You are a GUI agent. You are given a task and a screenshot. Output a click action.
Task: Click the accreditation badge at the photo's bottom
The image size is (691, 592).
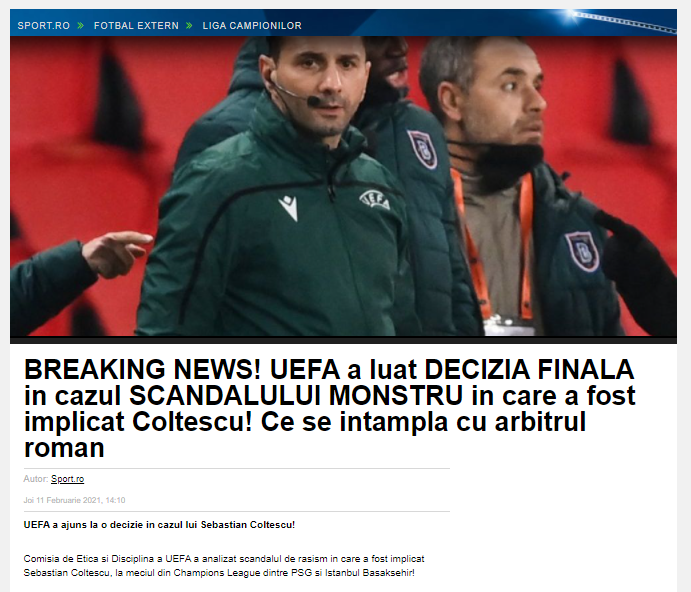[x=509, y=325]
